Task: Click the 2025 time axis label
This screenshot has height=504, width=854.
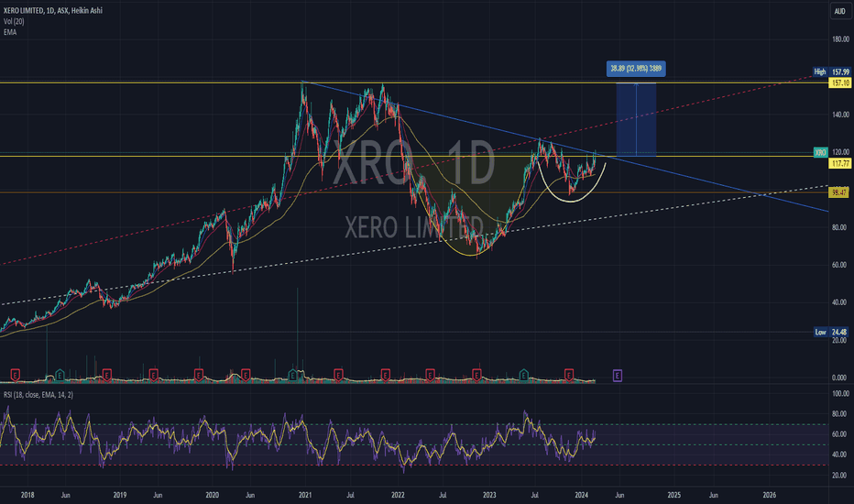Action: (x=674, y=495)
